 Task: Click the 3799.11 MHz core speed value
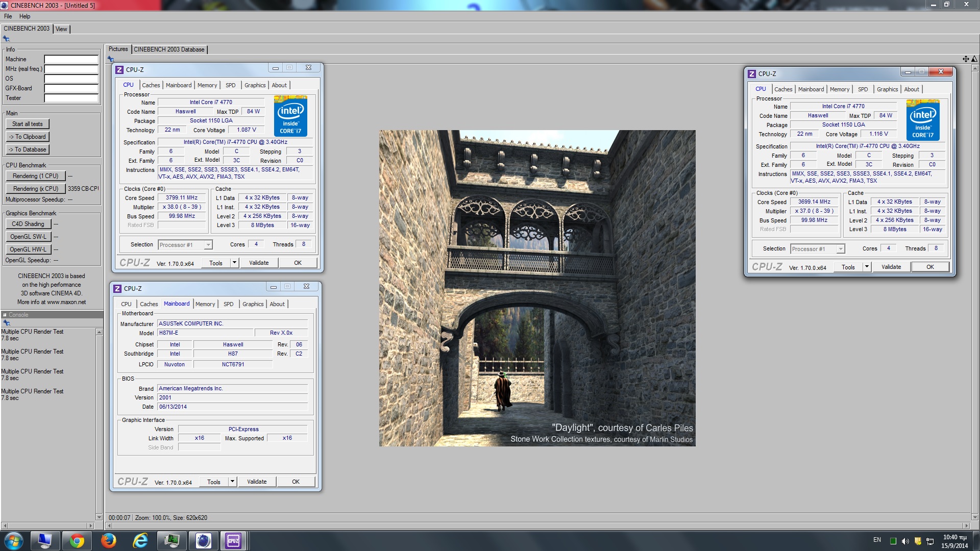(181, 198)
